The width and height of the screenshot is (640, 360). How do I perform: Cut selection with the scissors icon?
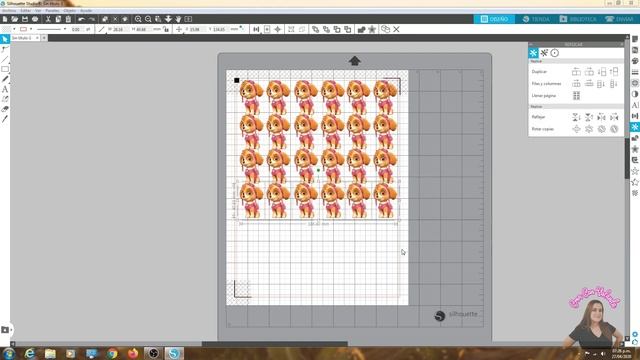[48, 19]
